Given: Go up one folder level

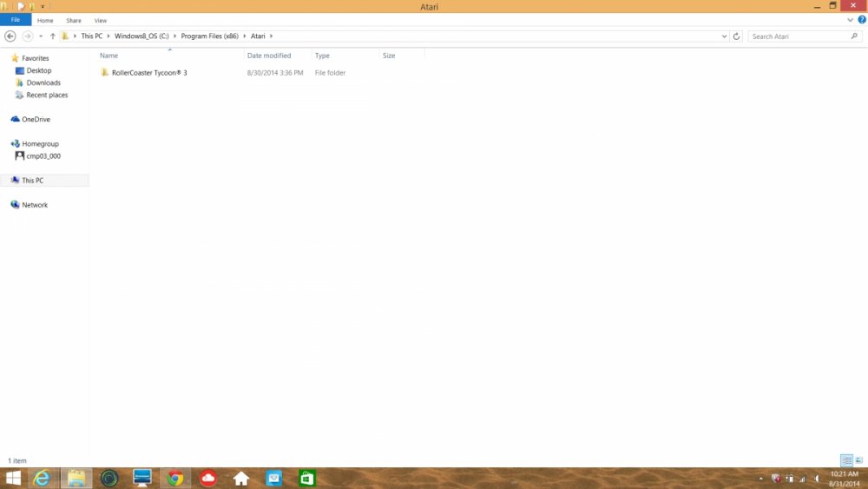Looking at the screenshot, I should click(x=53, y=36).
